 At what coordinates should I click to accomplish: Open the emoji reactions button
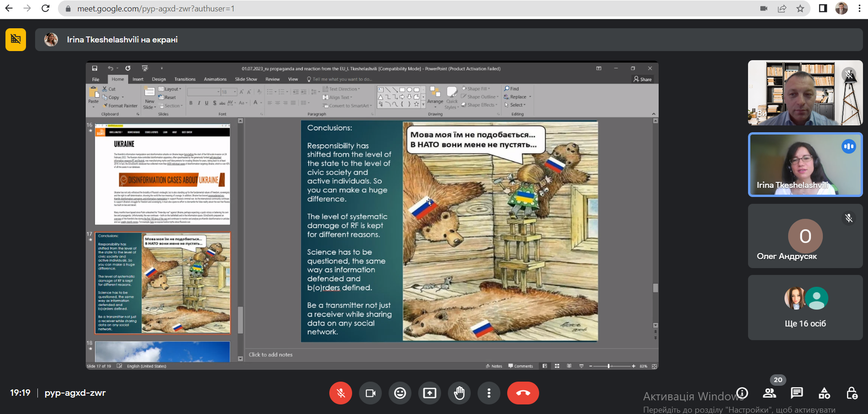coord(400,393)
